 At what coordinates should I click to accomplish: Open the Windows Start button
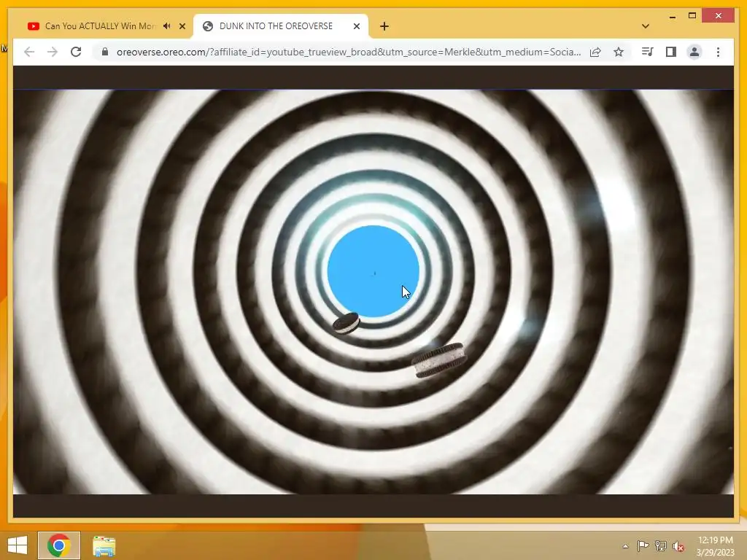pyautogui.click(x=18, y=545)
